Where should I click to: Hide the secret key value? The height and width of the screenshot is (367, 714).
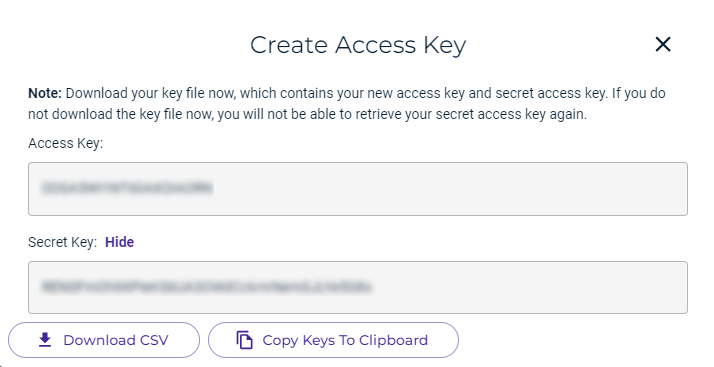click(x=119, y=242)
